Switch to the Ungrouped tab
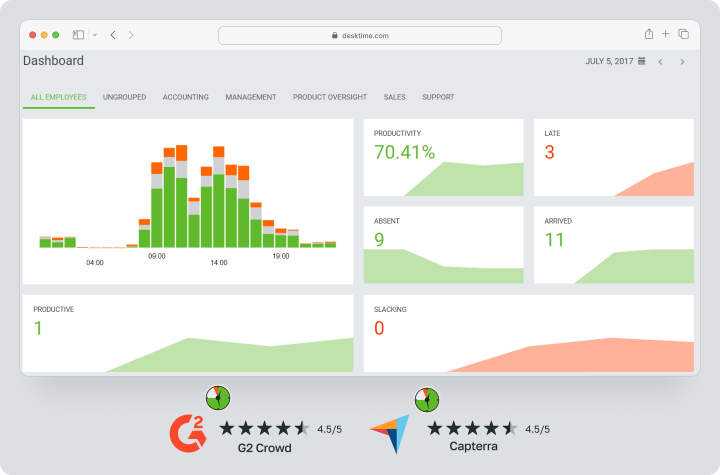 click(124, 97)
